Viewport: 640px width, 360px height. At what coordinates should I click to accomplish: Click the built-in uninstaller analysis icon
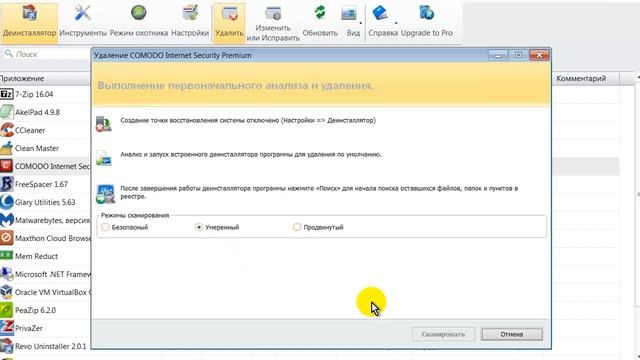coord(104,158)
